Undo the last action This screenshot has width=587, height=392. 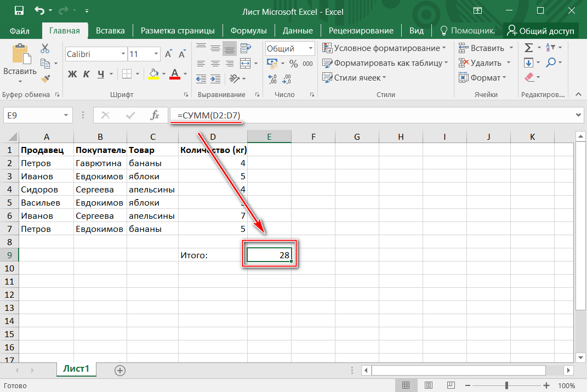39,10
